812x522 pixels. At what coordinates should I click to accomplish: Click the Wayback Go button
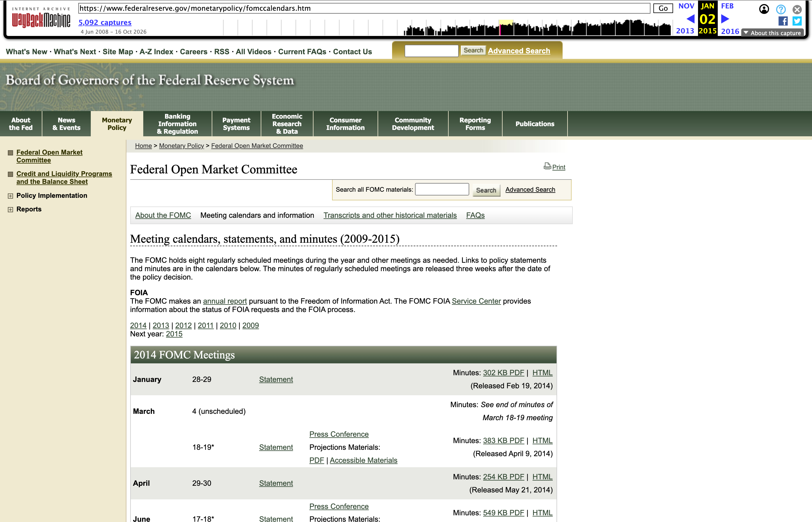point(663,8)
